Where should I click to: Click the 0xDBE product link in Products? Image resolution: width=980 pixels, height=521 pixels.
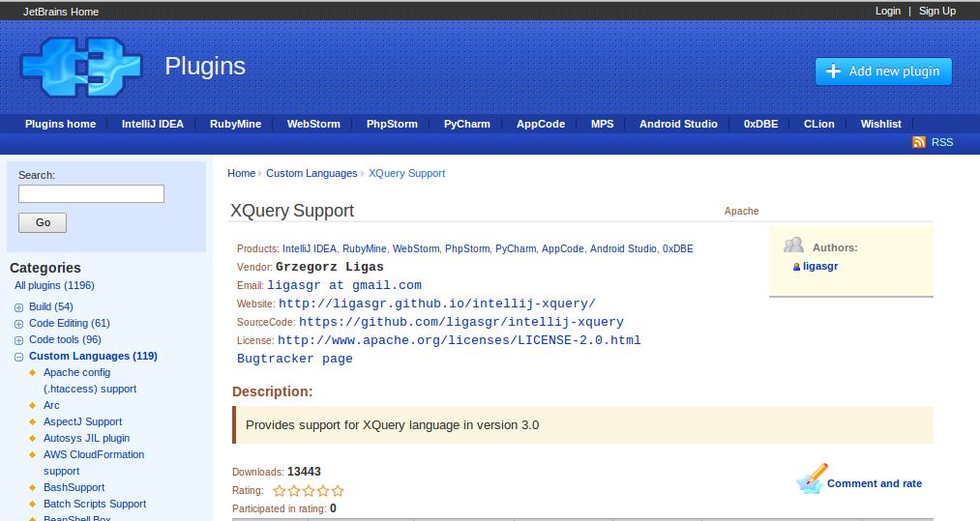click(677, 248)
